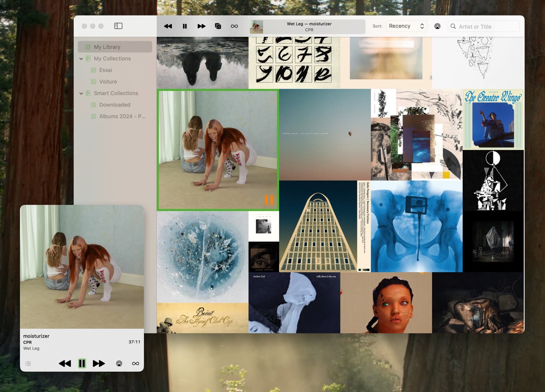Click the CPR track name in mini player
This screenshot has height=392, width=545.
27,342
